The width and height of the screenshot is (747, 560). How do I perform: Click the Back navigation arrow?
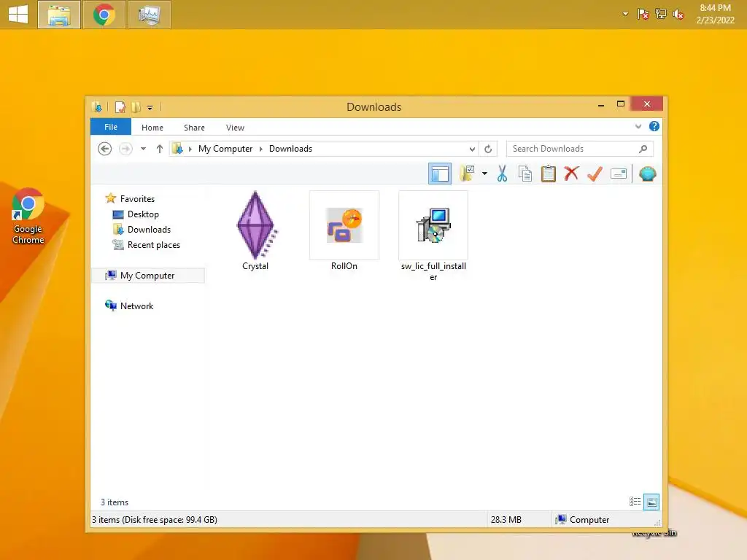105,149
